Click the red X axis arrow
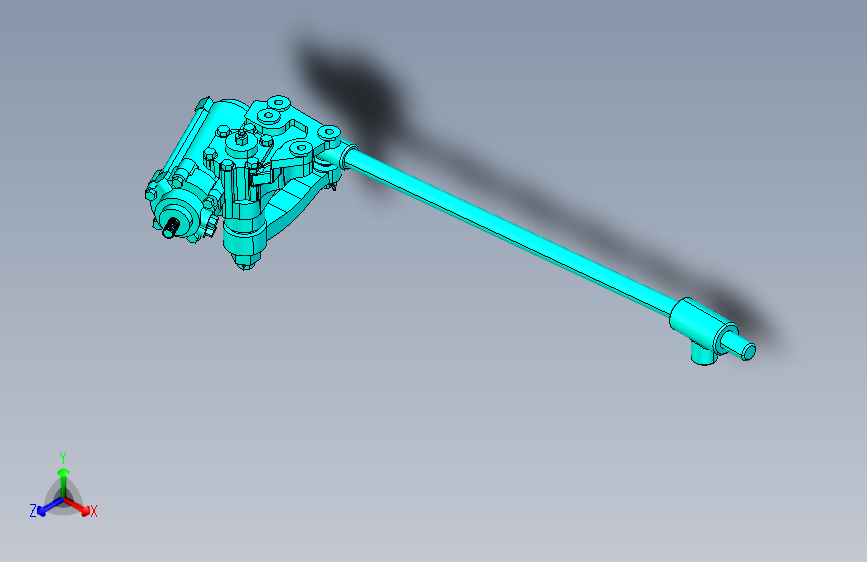Viewport: 867px width, 562px height. coord(76,506)
